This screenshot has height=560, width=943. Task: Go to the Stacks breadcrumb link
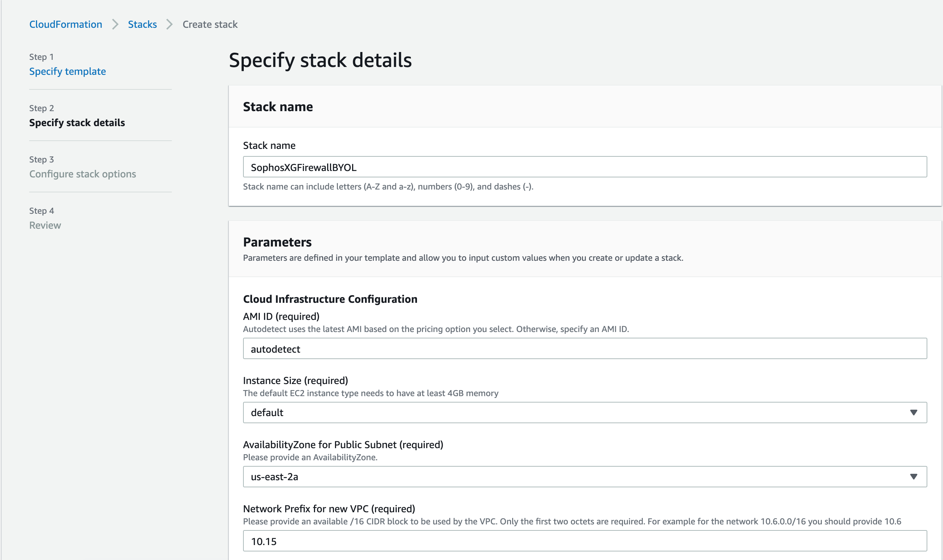coord(142,24)
